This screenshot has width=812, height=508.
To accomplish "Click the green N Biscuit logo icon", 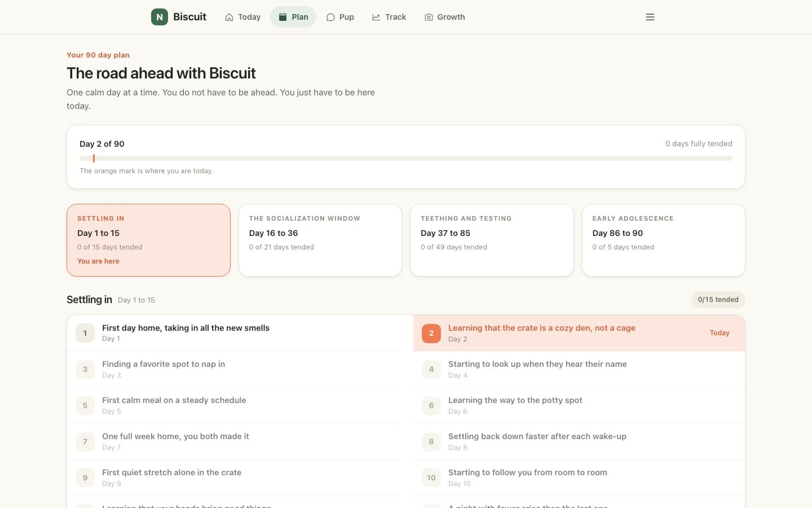I will tap(160, 17).
